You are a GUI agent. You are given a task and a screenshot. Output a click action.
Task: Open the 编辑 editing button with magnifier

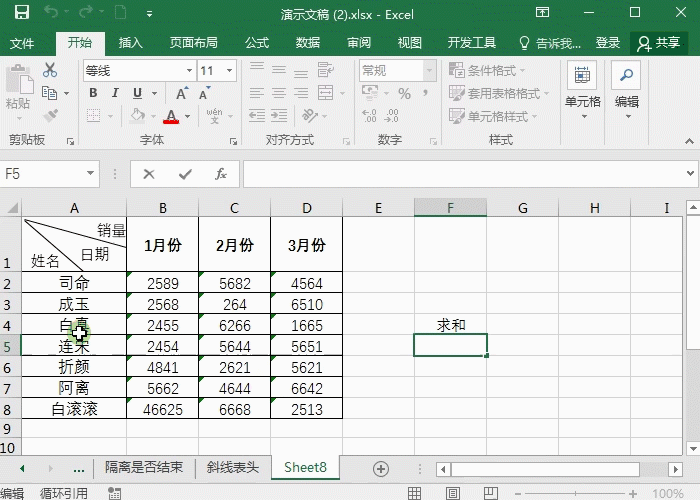626,92
